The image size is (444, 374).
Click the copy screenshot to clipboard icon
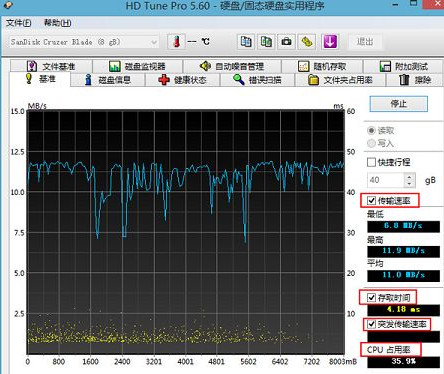coord(266,42)
